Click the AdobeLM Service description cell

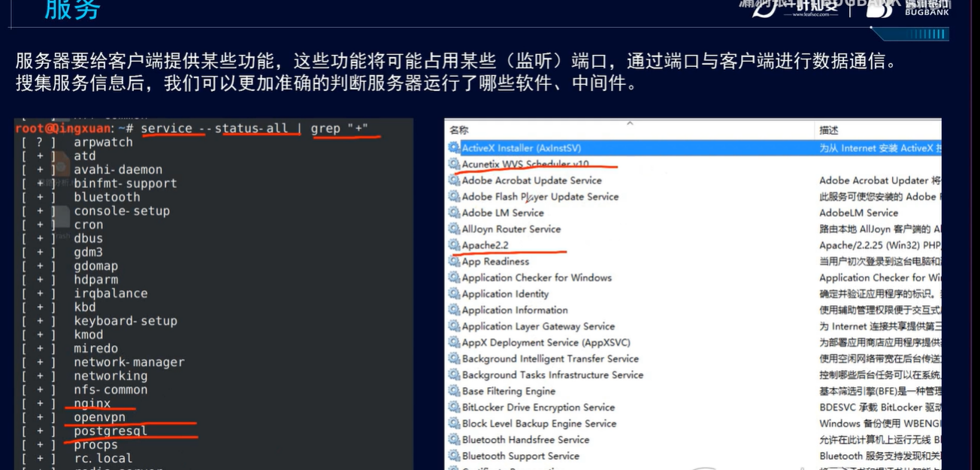pos(858,213)
